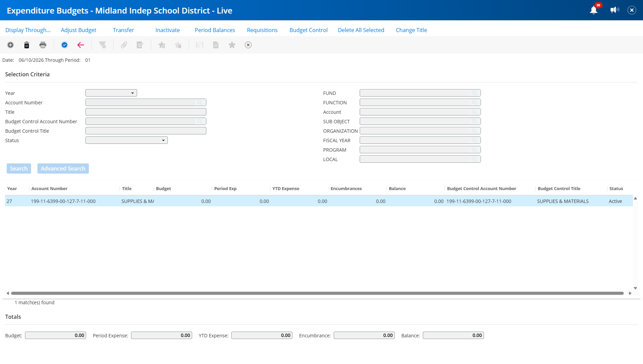Click the remove favorite star-minus icon
Viewport: 643px width, 364px height.
(178, 45)
